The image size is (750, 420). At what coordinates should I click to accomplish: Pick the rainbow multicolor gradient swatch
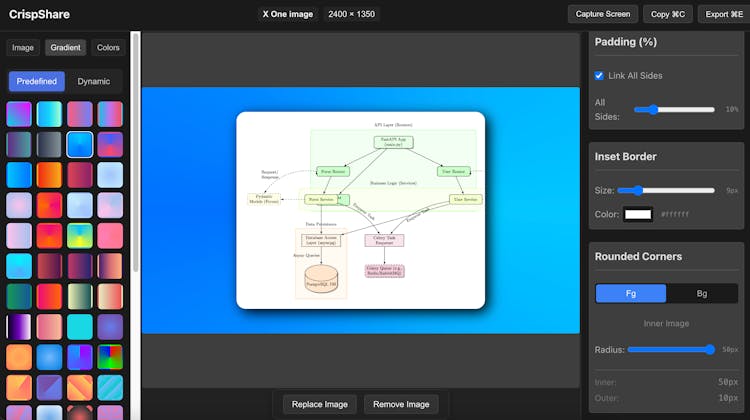point(110,358)
